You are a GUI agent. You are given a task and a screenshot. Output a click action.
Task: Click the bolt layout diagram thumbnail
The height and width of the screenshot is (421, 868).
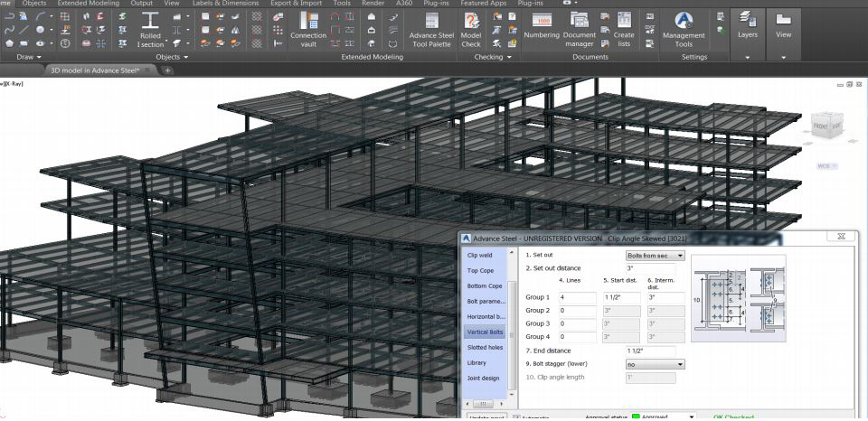739,297
